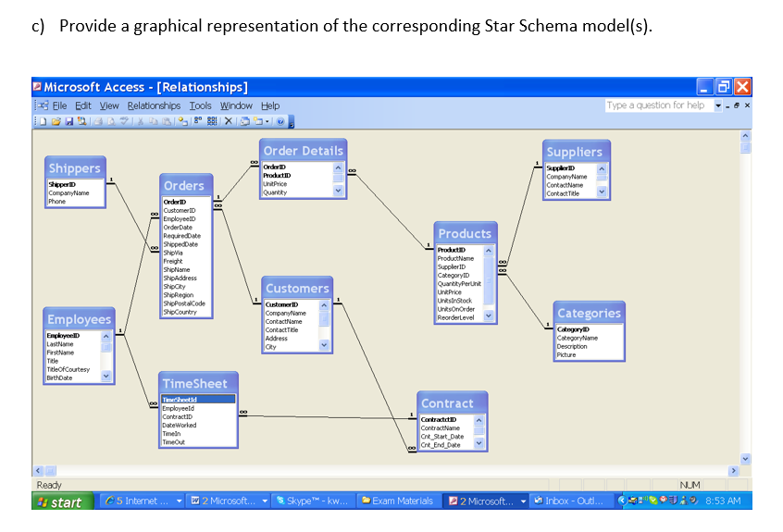Screen dimensions: 783x532
Task: Click the Print toolbar icon
Action: 98,121
